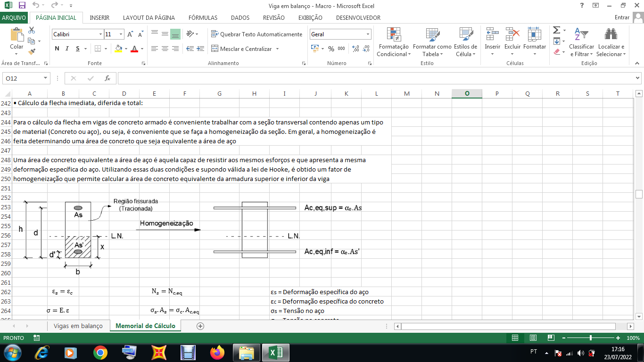Activate the Format Painter brush
The width and height of the screenshot is (644, 362).
click(x=32, y=52)
